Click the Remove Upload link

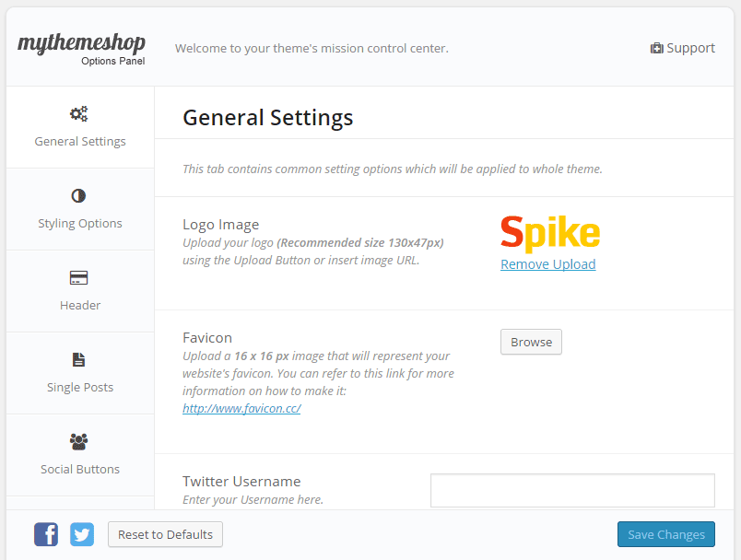click(547, 264)
